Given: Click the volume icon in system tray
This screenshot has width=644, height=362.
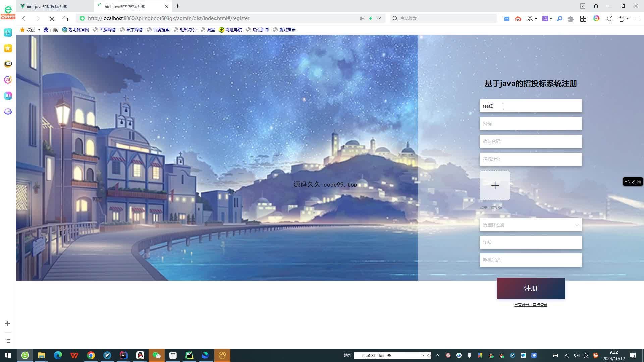Looking at the screenshot, I should coord(576,355).
